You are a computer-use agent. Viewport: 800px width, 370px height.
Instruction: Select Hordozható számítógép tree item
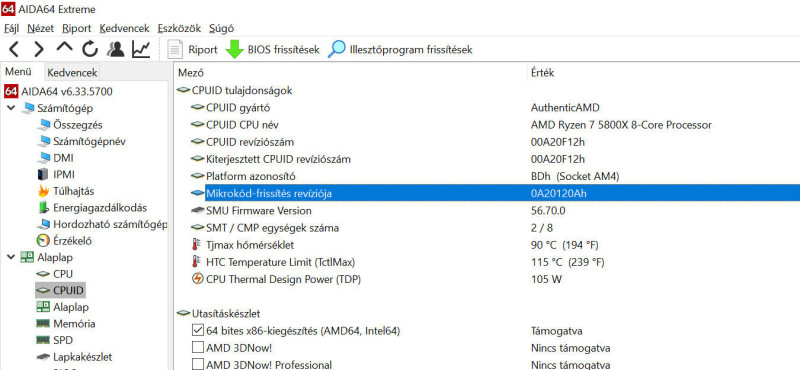pos(110,224)
